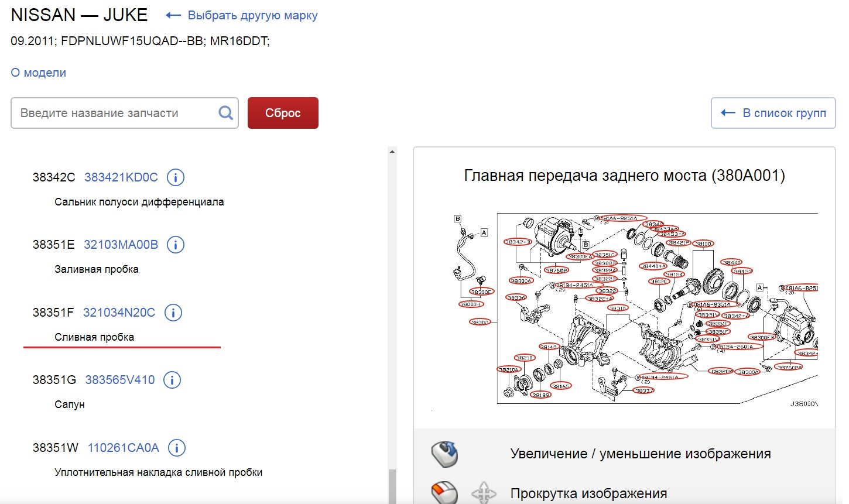Click the info icon next to Сапун
Viewport: 849px width, 504px height.
pos(173,380)
